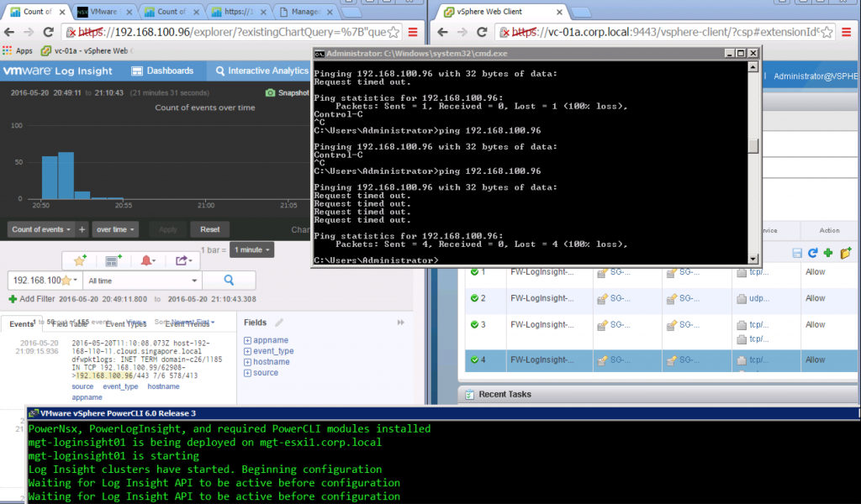The width and height of the screenshot is (861, 504).
Task: Refresh the firewall rules list
Action: (x=812, y=253)
